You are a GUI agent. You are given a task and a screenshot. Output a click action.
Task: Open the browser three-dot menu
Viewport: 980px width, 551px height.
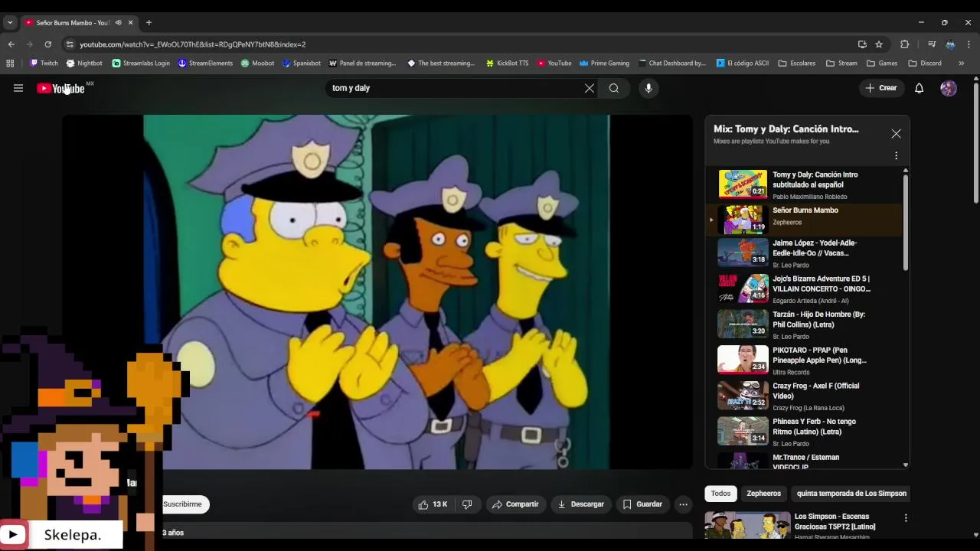coord(969,44)
